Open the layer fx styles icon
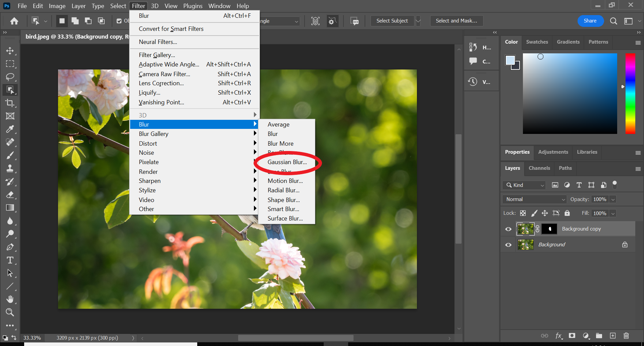 pos(559,336)
